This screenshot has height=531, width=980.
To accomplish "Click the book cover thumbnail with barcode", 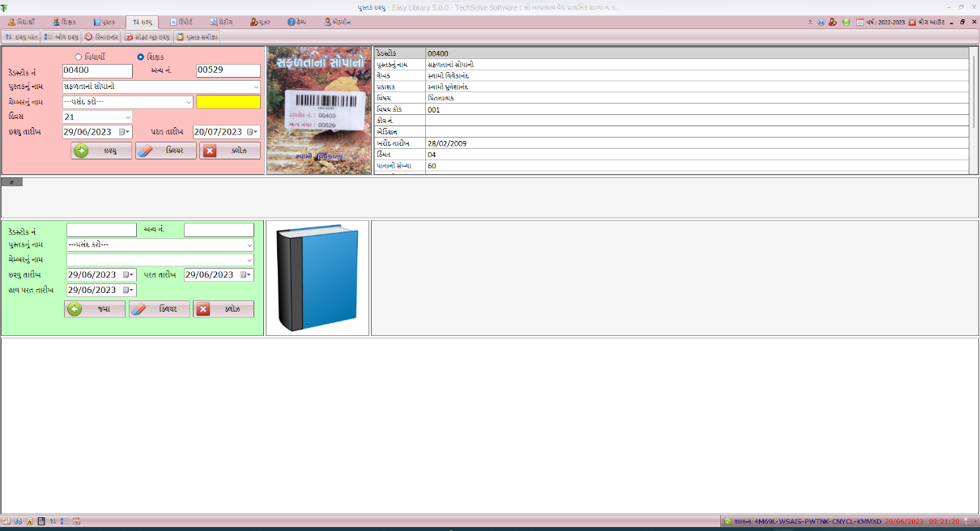I will pyautogui.click(x=318, y=111).
